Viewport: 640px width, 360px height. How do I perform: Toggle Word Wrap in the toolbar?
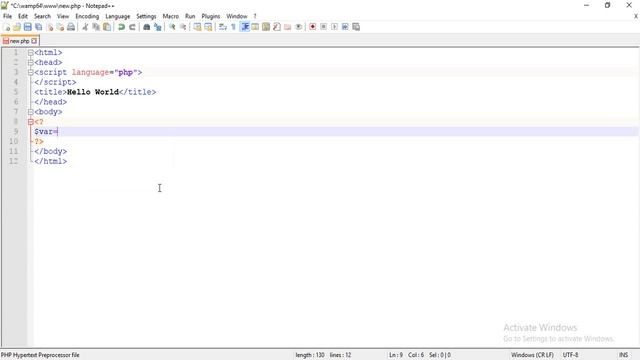[x=223, y=27]
